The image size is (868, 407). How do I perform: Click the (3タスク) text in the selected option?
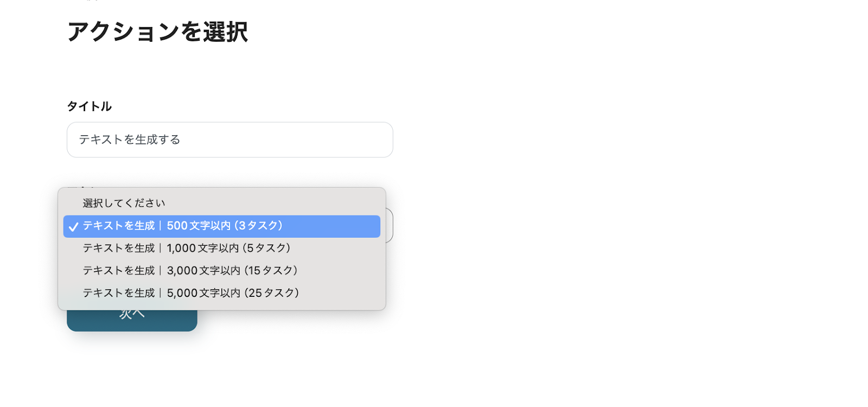click(x=258, y=226)
